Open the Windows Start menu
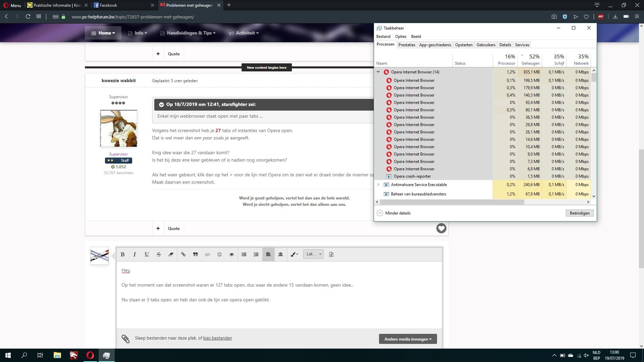This screenshot has width=644, height=362. point(8,355)
